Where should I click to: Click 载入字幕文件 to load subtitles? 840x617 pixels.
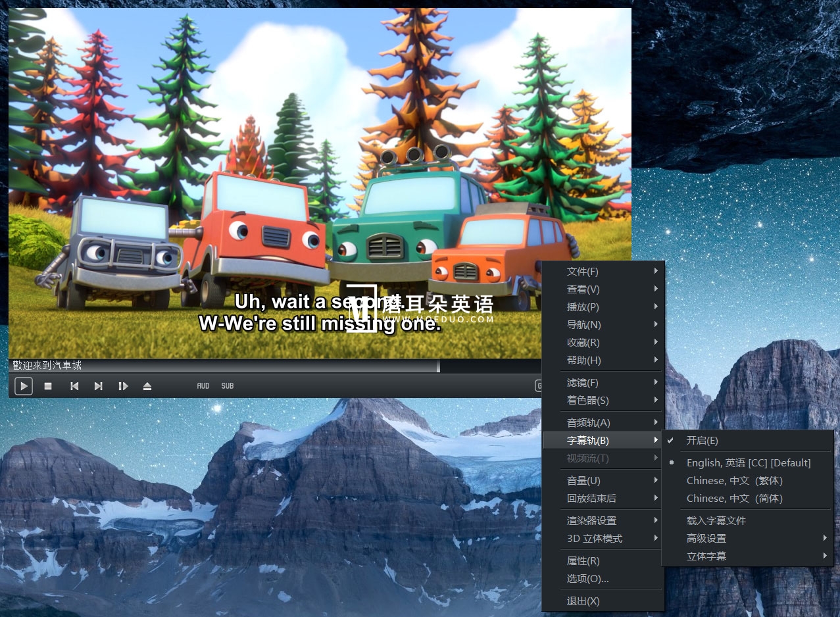point(716,521)
